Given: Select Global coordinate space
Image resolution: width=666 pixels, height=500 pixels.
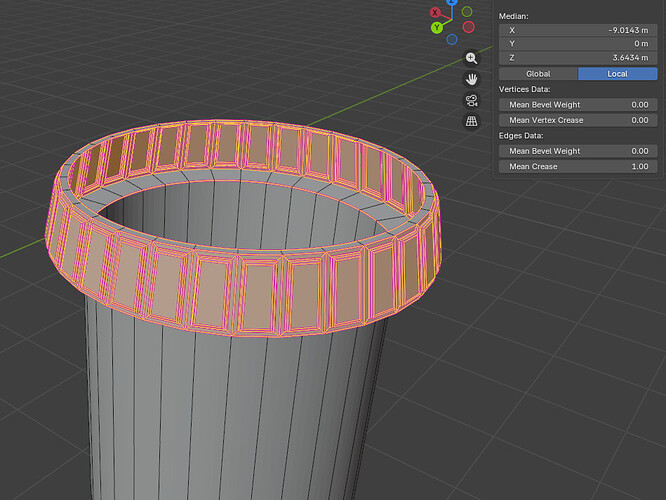Looking at the screenshot, I should [538, 74].
